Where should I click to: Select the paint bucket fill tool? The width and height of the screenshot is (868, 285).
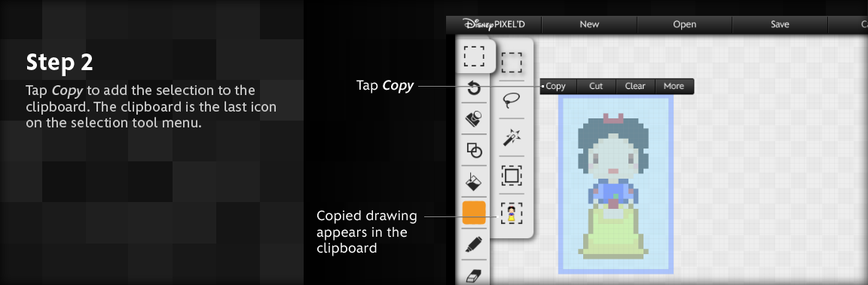(x=474, y=181)
